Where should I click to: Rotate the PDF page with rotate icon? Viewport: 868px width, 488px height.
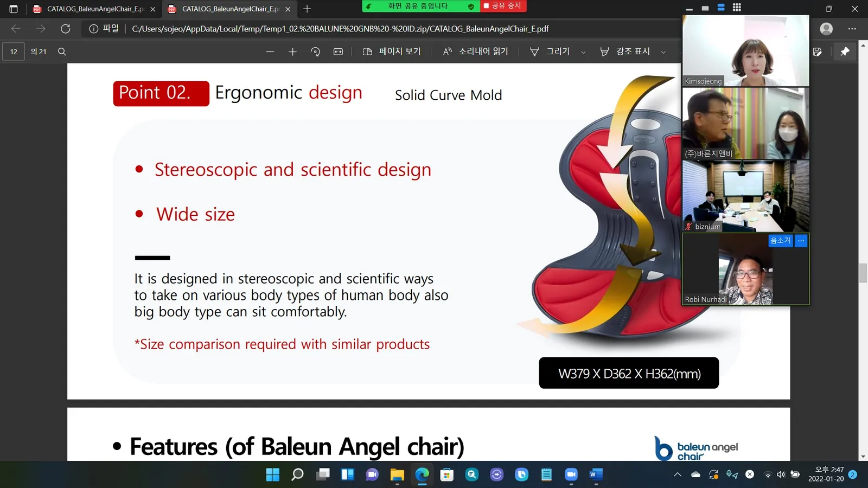pos(315,52)
